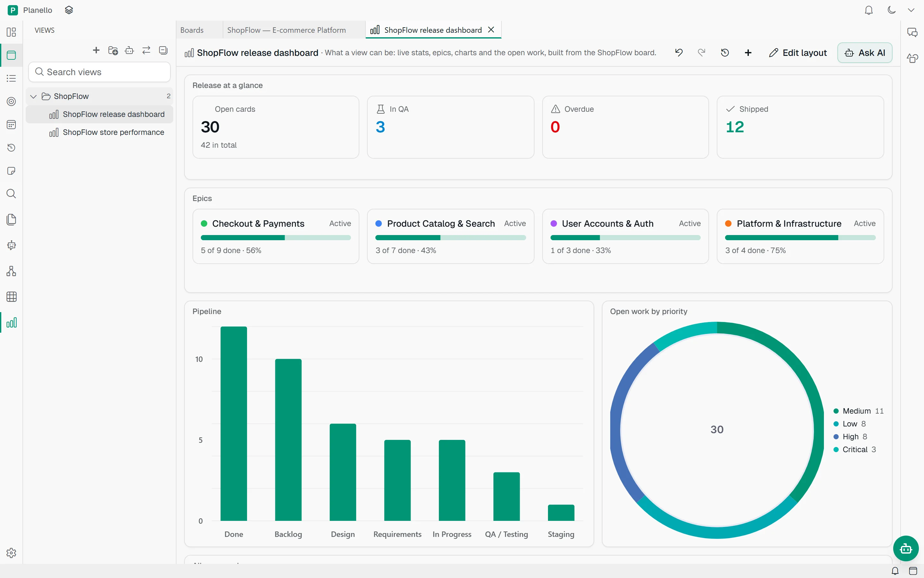Open settings gear in sidebar
The width and height of the screenshot is (924, 578).
point(12,553)
